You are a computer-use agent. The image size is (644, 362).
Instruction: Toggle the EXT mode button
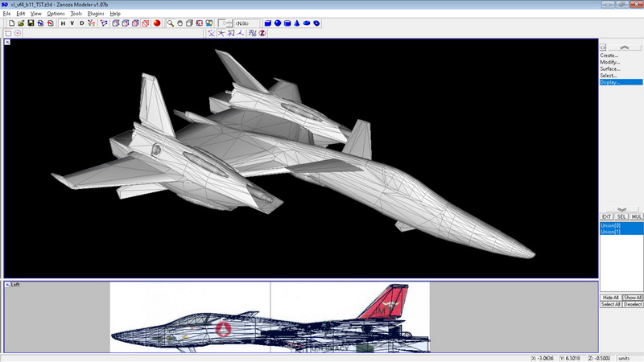(x=607, y=216)
